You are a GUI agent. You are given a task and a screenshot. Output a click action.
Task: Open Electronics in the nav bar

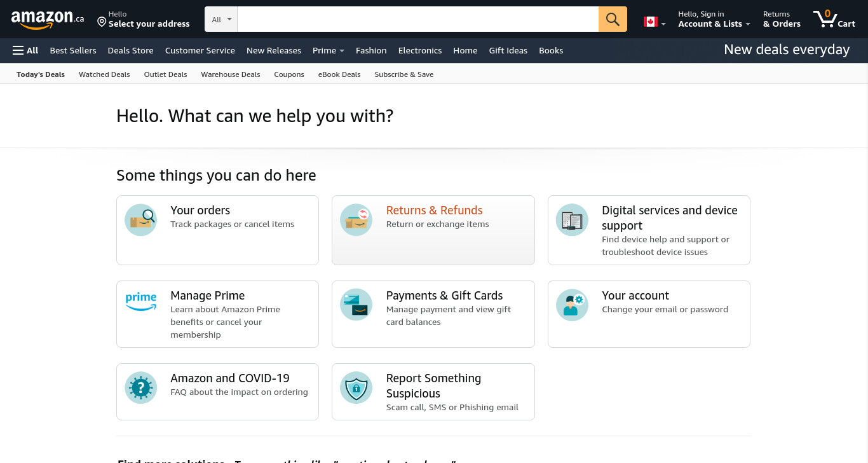click(420, 50)
